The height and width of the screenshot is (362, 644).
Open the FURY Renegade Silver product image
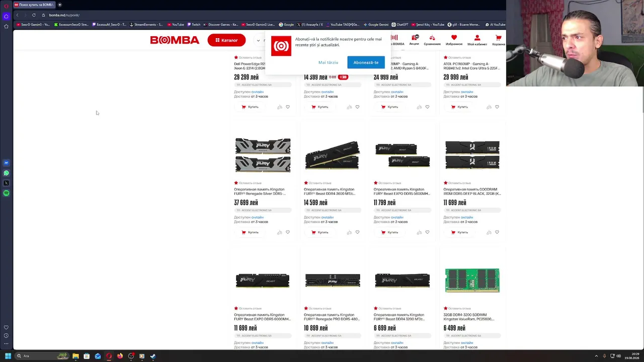(x=263, y=155)
